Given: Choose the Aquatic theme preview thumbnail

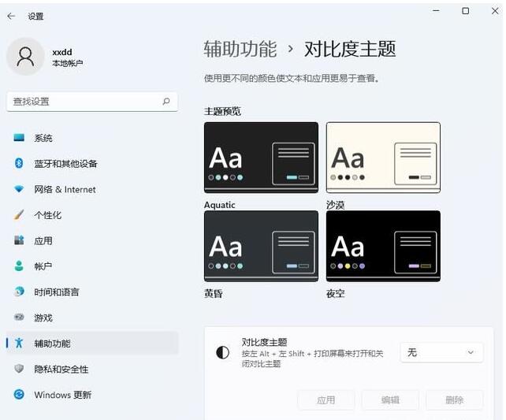Looking at the screenshot, I should pyautogui.click(x=261, y=158).
